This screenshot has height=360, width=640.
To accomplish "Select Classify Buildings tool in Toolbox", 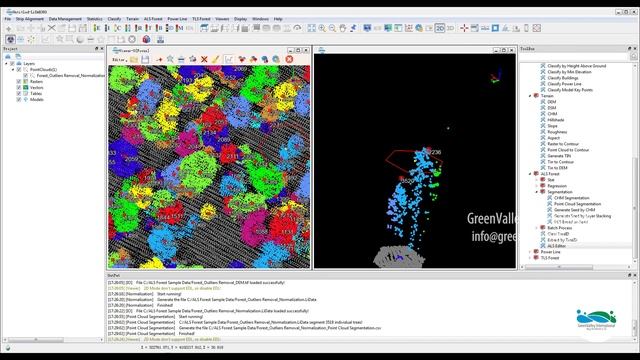I will point(562,78).
